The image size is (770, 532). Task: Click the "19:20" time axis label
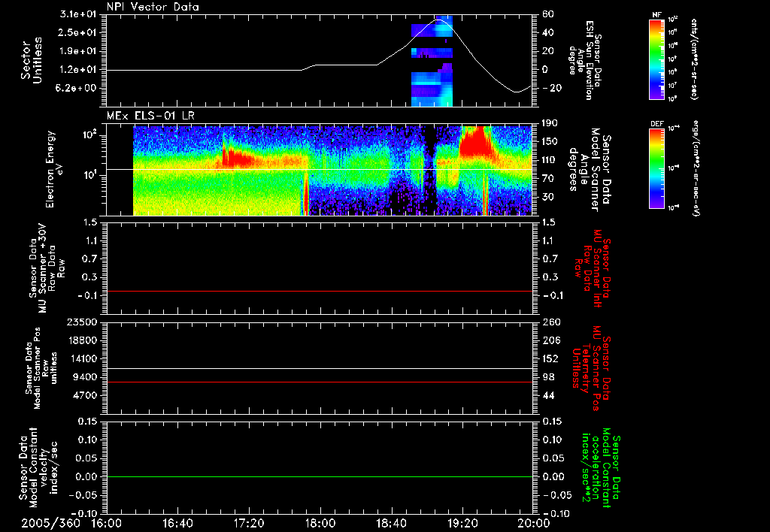[462, 523]
